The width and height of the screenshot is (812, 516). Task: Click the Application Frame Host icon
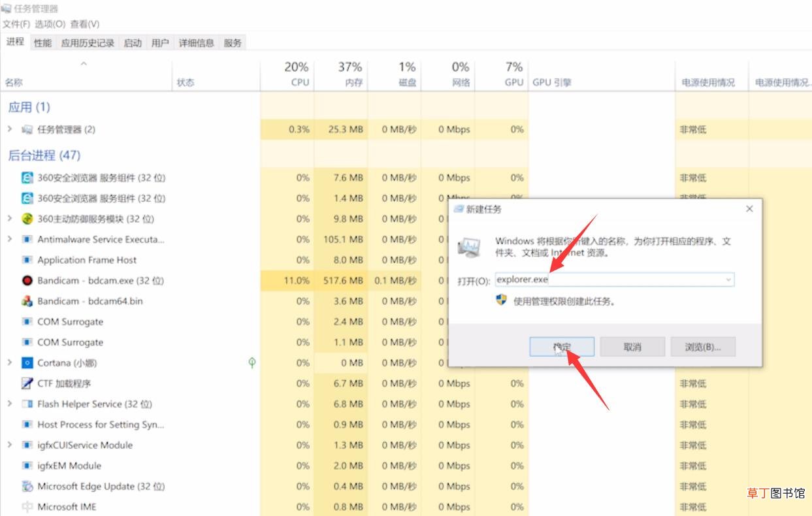coord(27,260)
